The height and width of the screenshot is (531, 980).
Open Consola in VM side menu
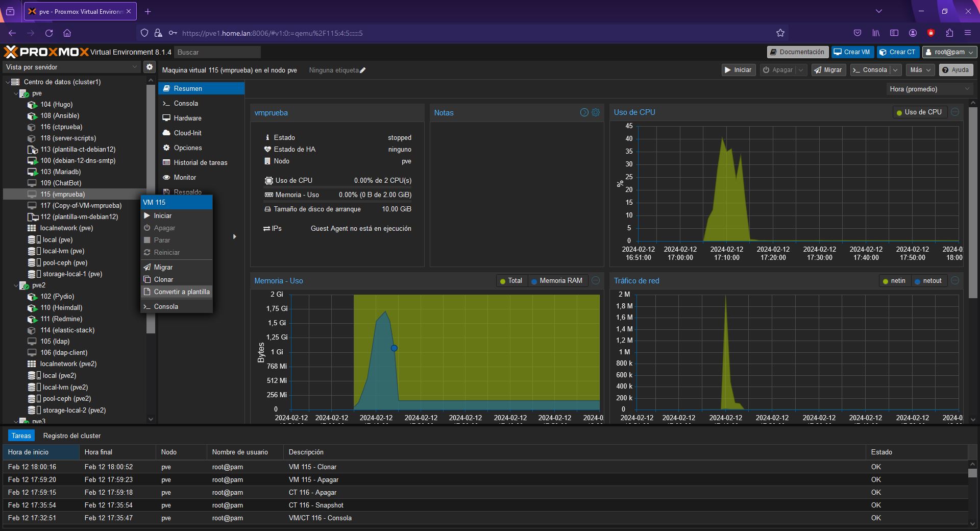201,103
